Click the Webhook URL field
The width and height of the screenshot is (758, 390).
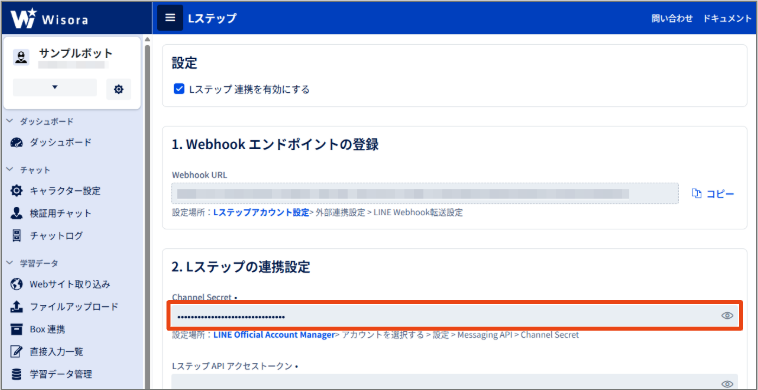425,193
